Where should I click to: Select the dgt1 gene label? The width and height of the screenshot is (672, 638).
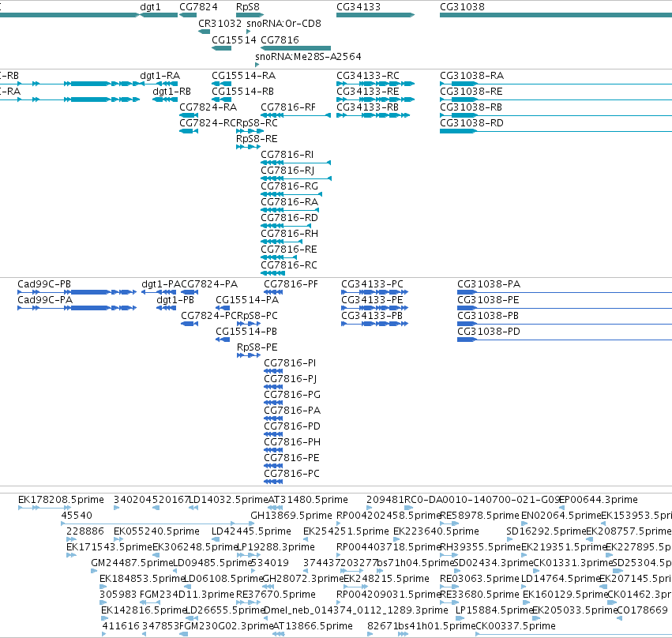pyautogui.click(x=150, y=7)
